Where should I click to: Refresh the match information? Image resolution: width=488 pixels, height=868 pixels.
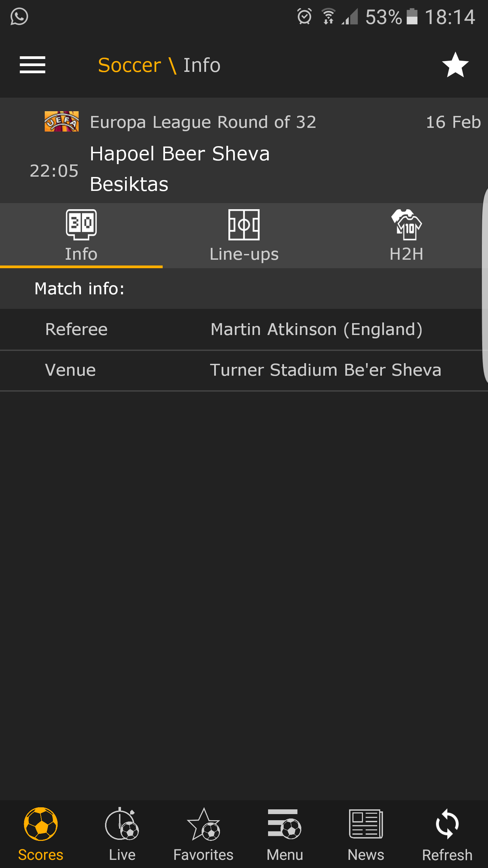click(x=447, y=834)
